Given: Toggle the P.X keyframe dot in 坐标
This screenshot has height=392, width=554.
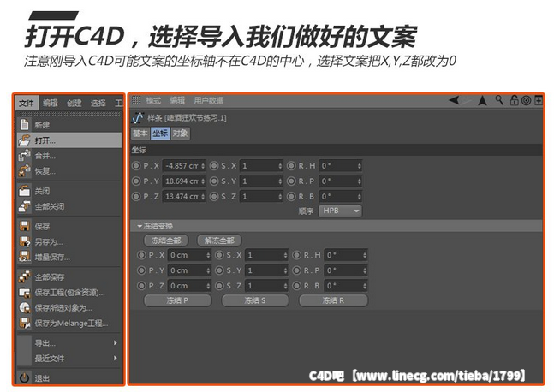Looking at the screenshot, I should click(x=136, y=166).
